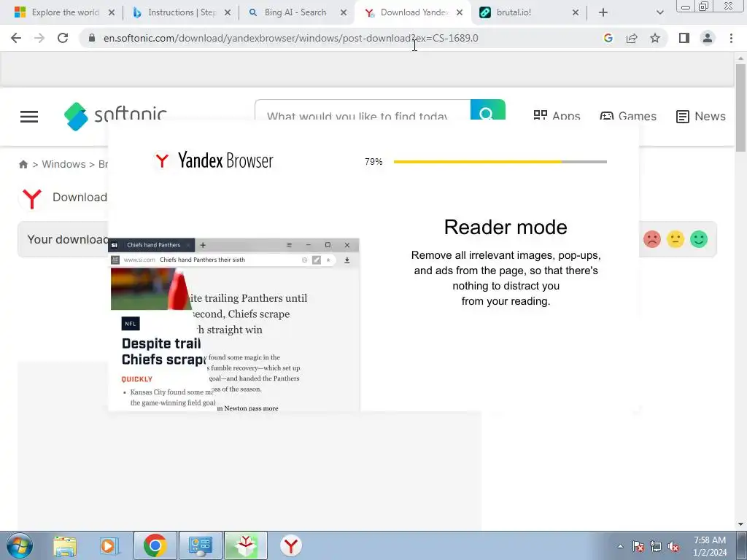
Task: Click the Yandex Y icon beside Download
Action: (x=32, y=198)
